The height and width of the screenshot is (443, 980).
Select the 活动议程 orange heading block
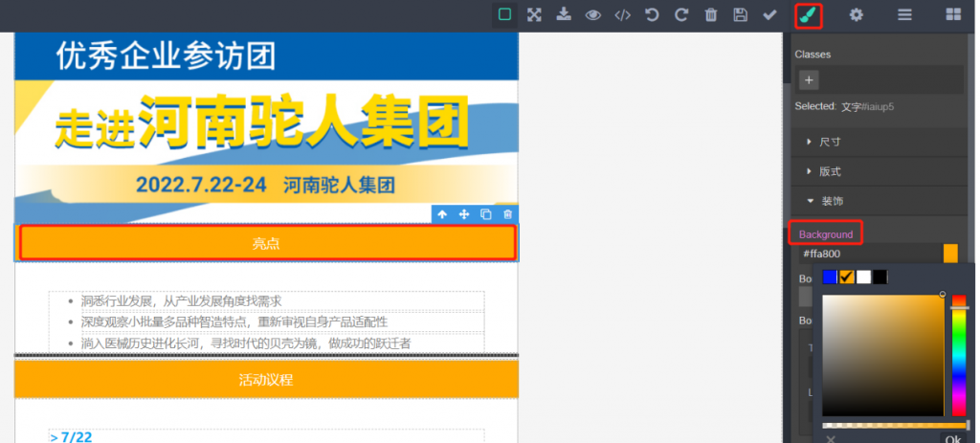pyautogui.click(x=266, y=379)
